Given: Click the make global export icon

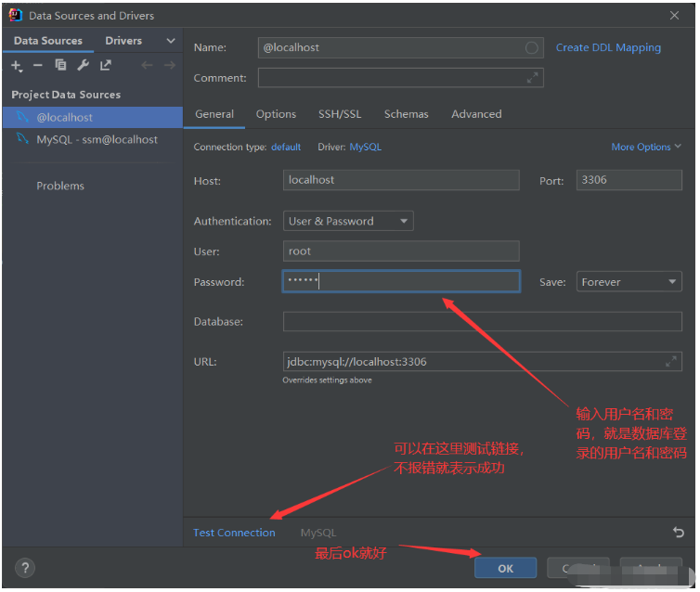Looking at the screenshot, I should click(x=105, y=66).
